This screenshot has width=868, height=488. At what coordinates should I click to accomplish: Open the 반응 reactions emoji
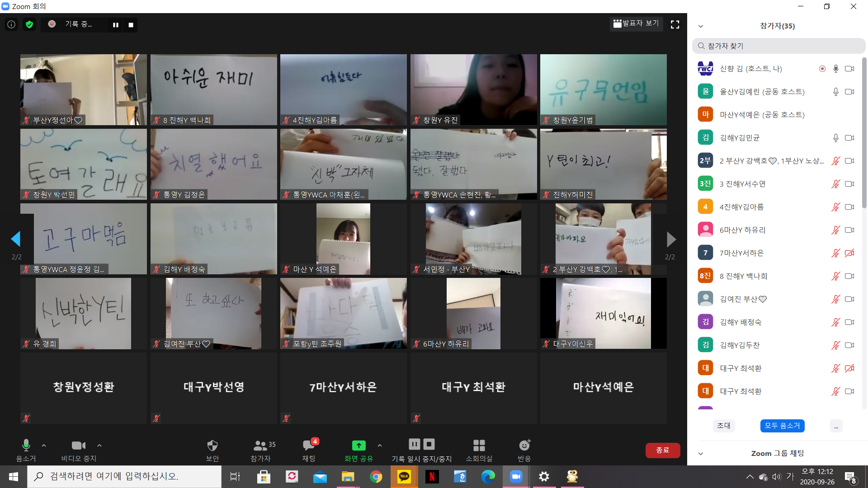coord(524,446)
